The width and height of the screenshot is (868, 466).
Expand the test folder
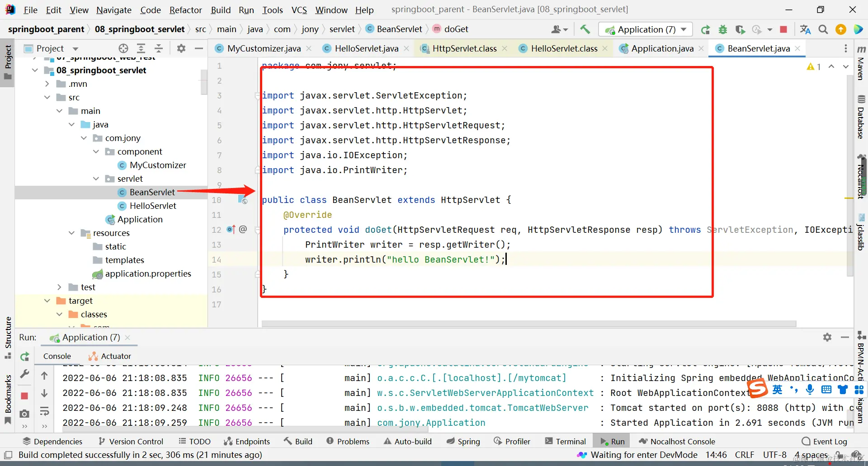[59, 287]
